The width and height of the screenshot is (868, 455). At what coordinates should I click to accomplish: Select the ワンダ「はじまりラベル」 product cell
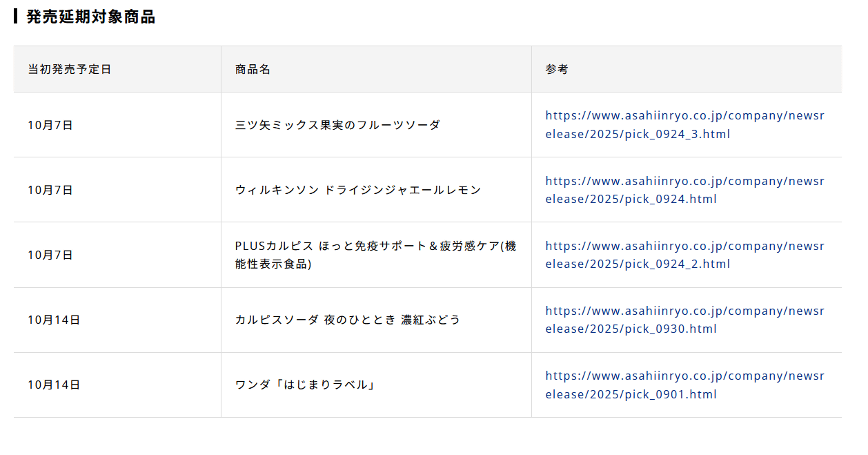(x=305, y=385)
